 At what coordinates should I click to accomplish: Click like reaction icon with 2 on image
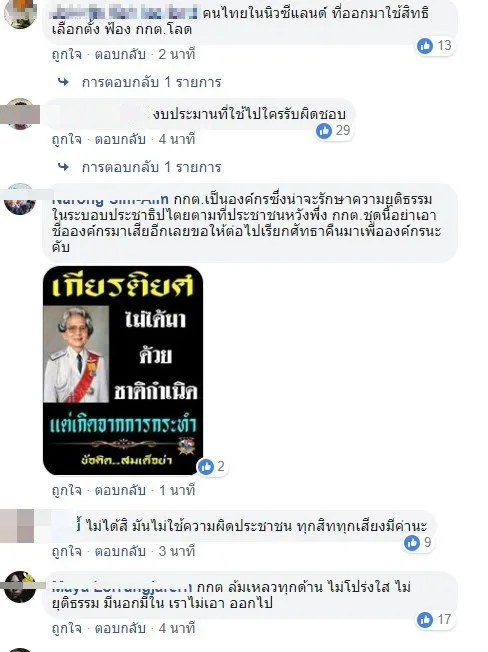point(206,467)
